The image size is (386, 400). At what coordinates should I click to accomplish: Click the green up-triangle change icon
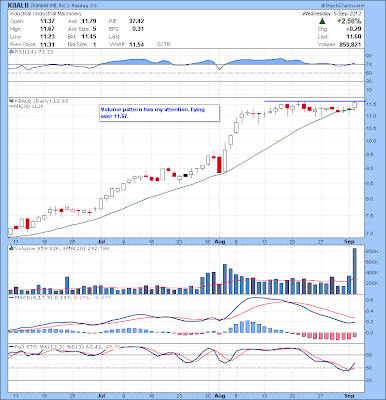point(322,21)
